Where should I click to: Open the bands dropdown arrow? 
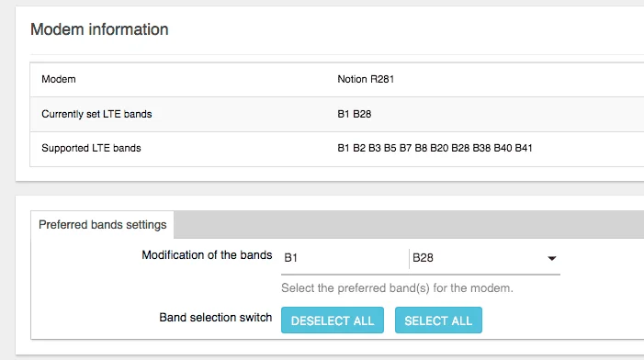551,258
